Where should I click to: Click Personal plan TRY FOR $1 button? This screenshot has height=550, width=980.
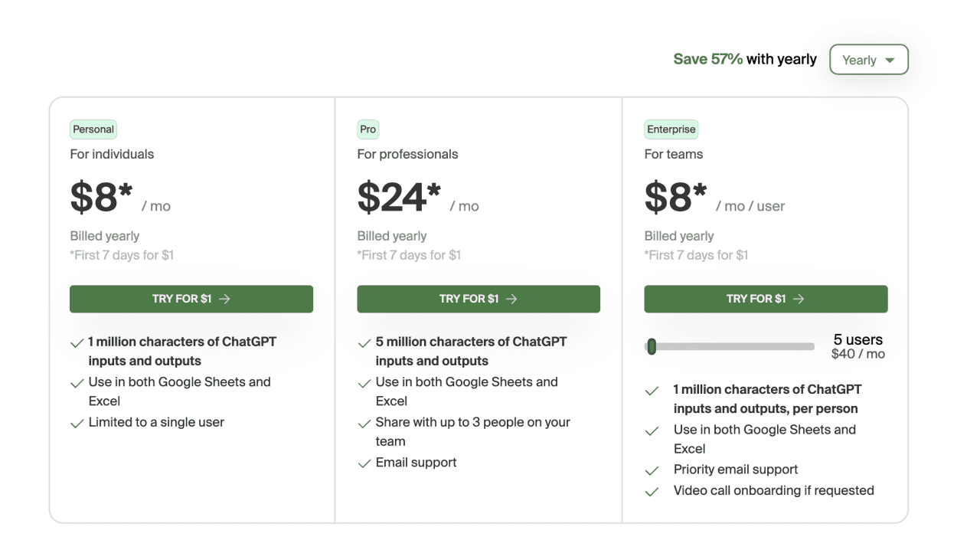191,299
